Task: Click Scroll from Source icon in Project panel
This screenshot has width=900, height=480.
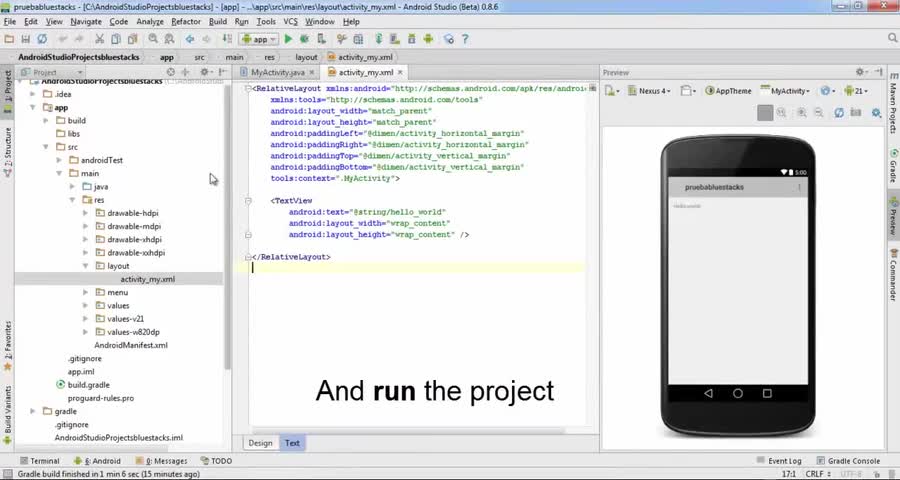Action: tap(170, 72)
